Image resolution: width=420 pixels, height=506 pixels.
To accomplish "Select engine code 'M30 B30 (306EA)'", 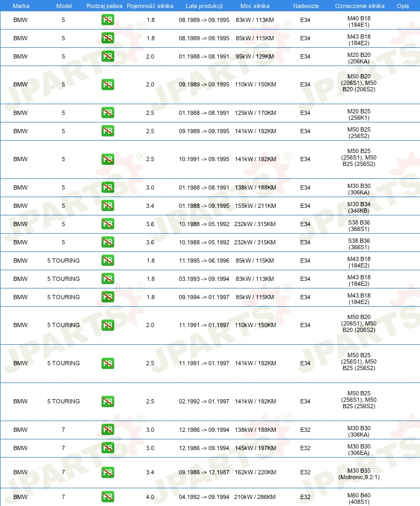I will 359,450.
